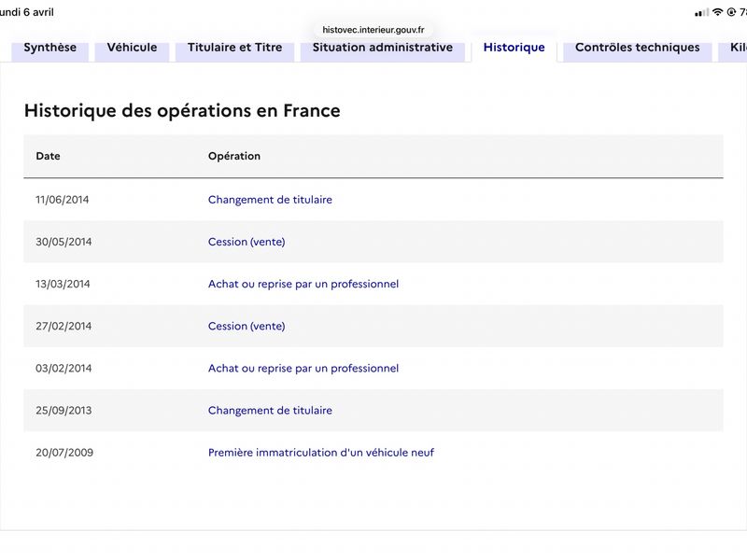Click the 13/03/2014 Achat ou reprise entry
The height and width of the screenshot is (560, 747).
tap(303, 284)
